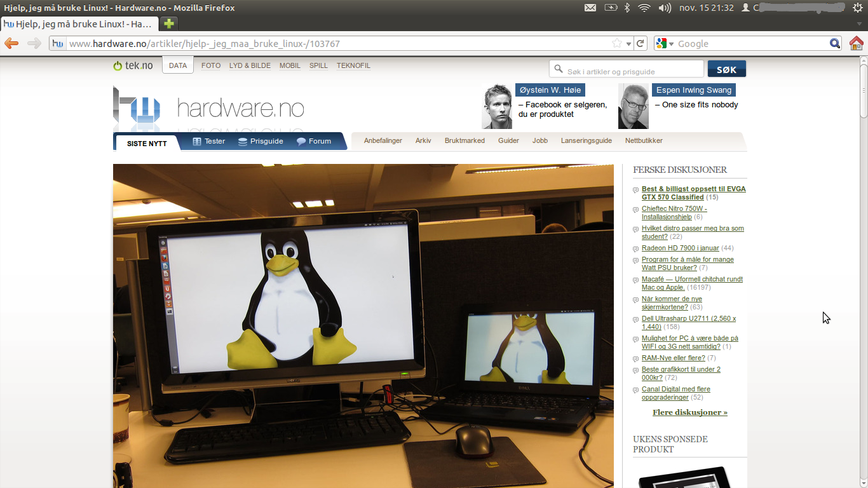The image size is (868, 488).
Task: Open the Radeon HD 7900 i januar thread
Action: (680, 248)
